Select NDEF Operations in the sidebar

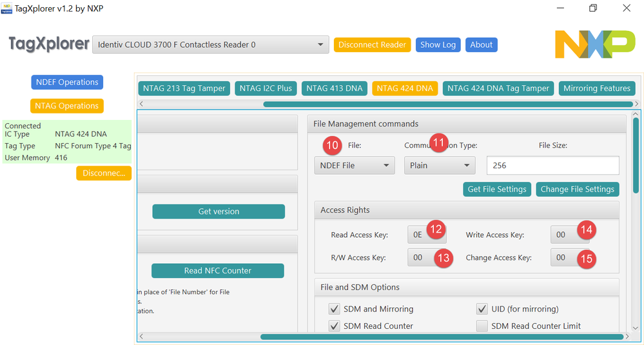(x=67, y=82)
